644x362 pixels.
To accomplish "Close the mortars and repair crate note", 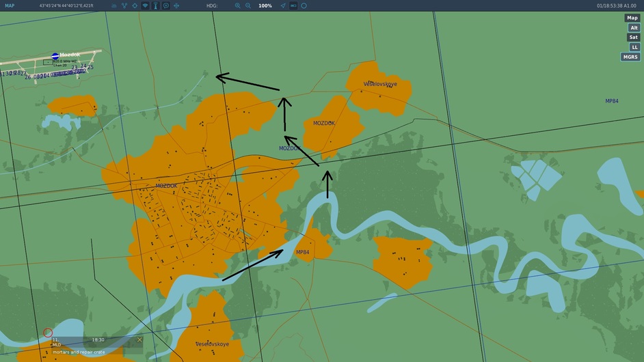I will tap(139, 339).
